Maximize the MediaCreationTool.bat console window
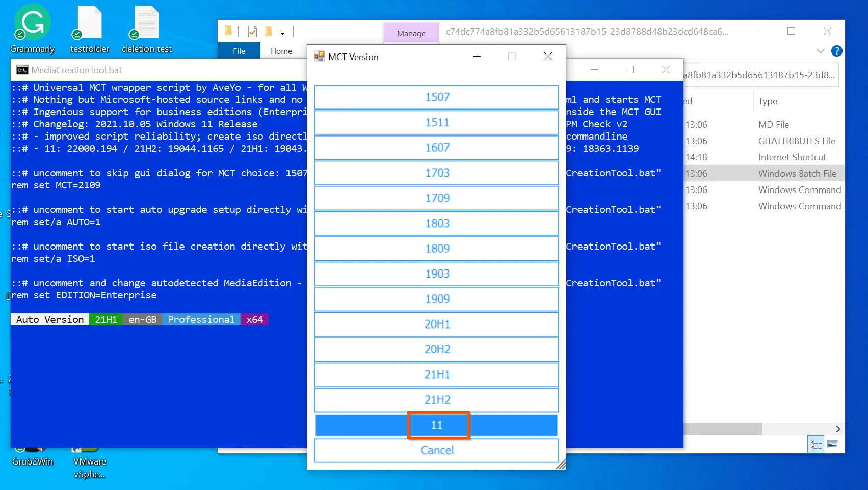This screenshot has width=868, height=490. 630,70
